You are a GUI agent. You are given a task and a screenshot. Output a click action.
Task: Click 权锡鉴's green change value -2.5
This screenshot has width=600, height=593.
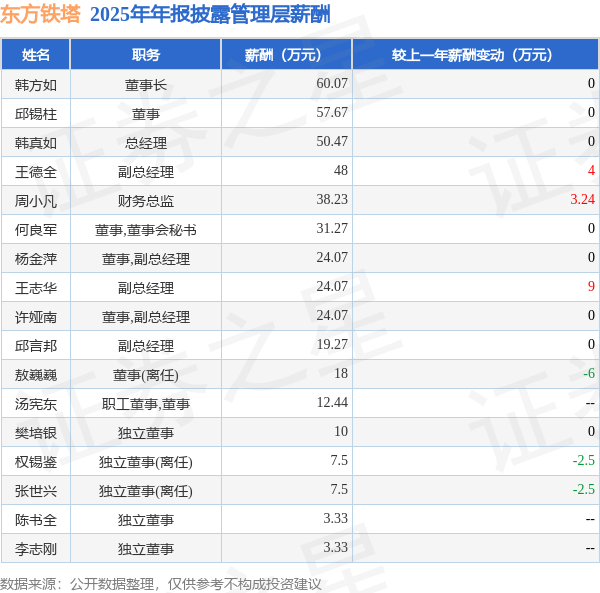click(584, 460)
